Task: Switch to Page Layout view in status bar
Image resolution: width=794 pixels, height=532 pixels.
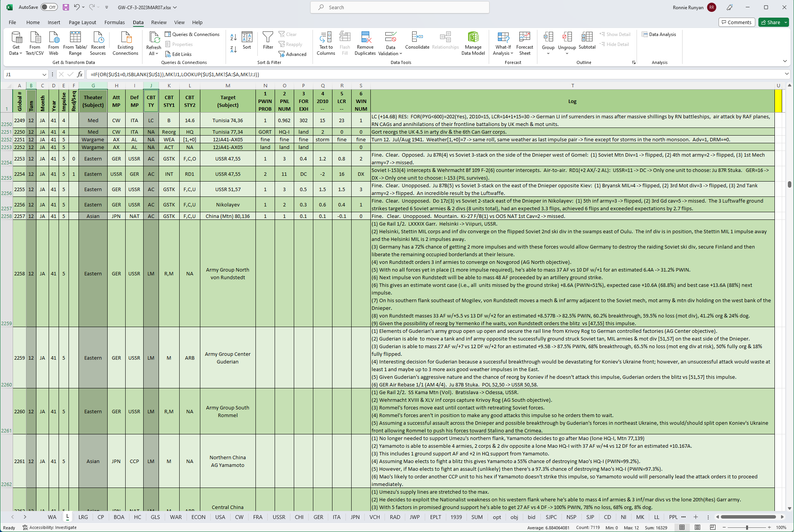Action: [x=697, y=527]
